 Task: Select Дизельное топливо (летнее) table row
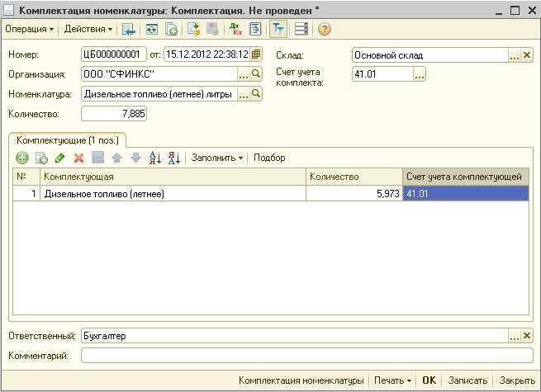pyautogui.click(x=271, y=194)
